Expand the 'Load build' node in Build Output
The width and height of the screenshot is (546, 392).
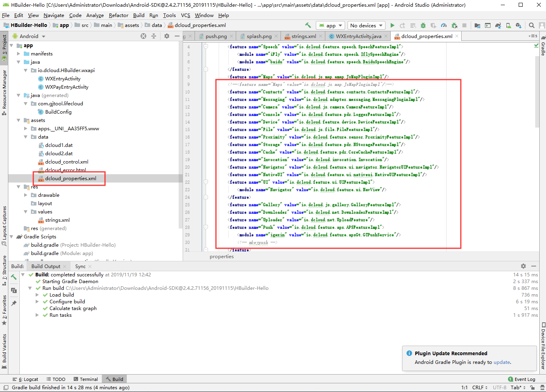coord(37,295)
